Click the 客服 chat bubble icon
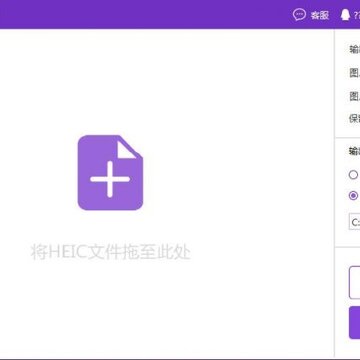The image size is (360, 360). point(299,15)
